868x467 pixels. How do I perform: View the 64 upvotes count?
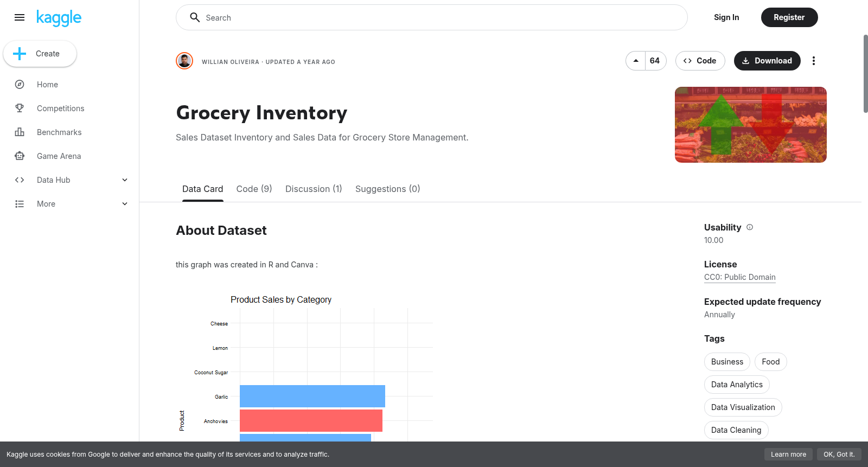[655, 61]
